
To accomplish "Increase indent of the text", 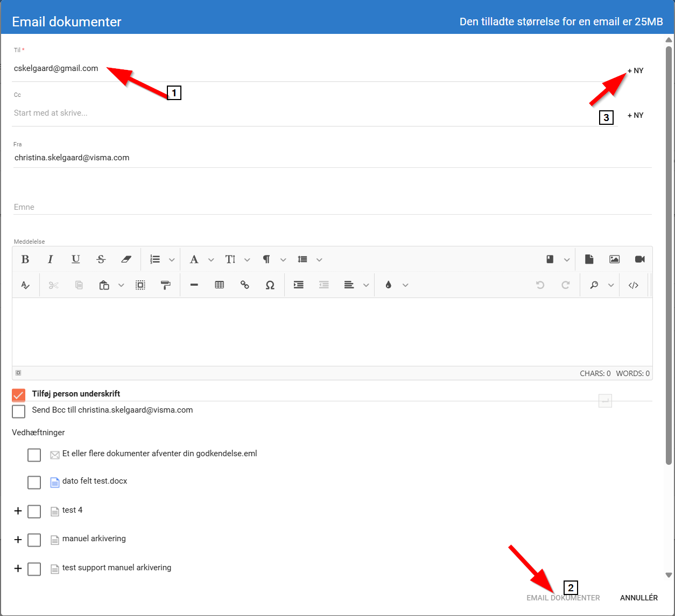I will pos(299,285).
